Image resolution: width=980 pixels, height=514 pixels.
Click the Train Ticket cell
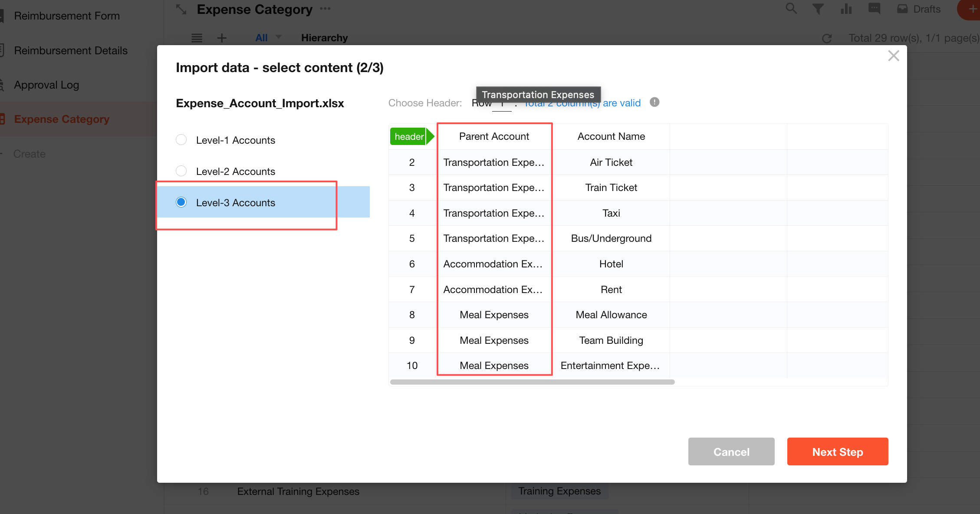click(611, 188)
